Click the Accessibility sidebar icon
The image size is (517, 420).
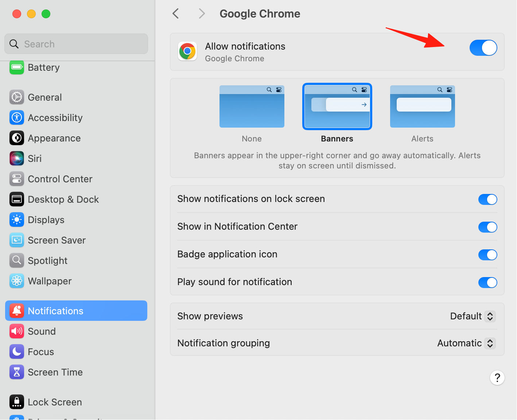17,118
